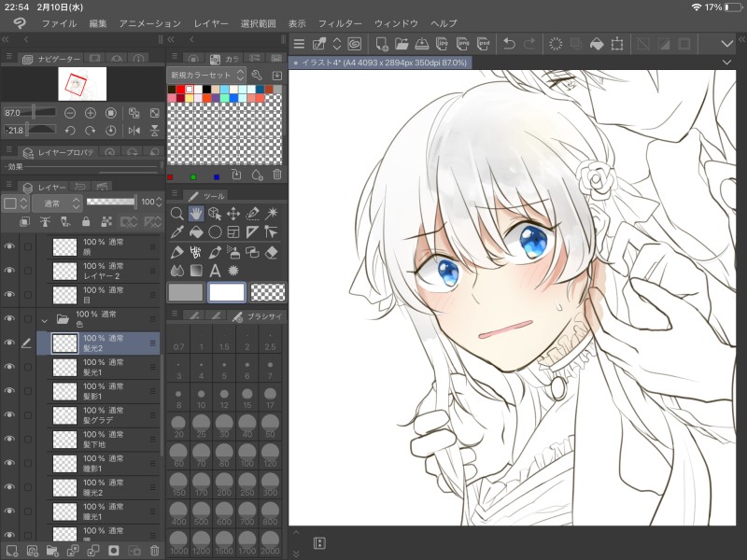Select the Object operation cube tool
The height and width of the screenshot is (560, 747).
215,214
